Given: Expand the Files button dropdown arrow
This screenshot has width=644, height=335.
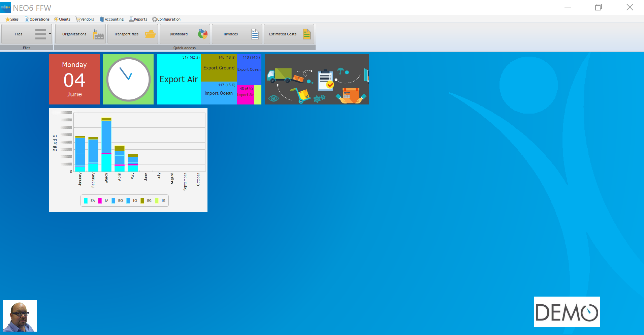Looking at the screenshot, I should (x=50, y=34).
